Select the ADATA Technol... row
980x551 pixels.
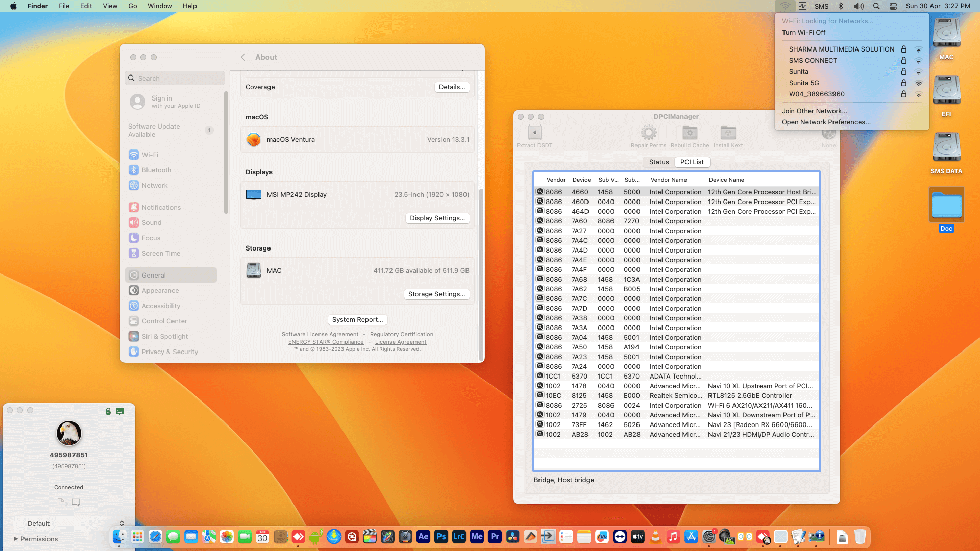[677, 377]
